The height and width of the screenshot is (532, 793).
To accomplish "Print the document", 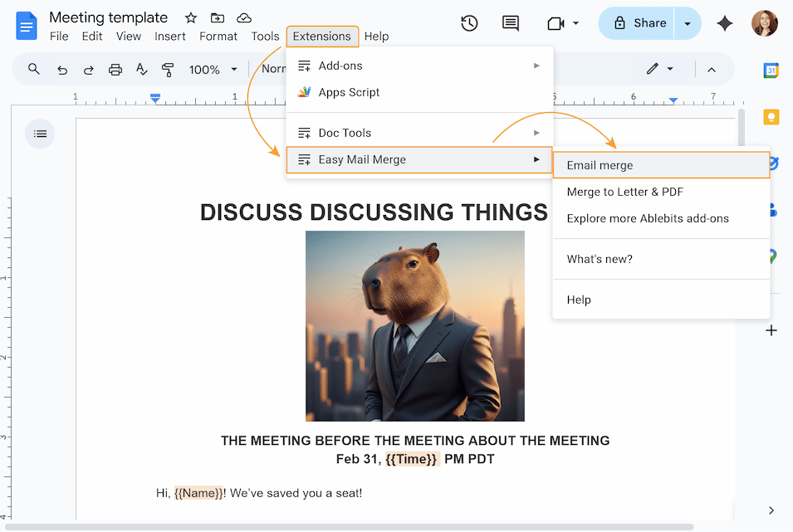I will [115, 69].
